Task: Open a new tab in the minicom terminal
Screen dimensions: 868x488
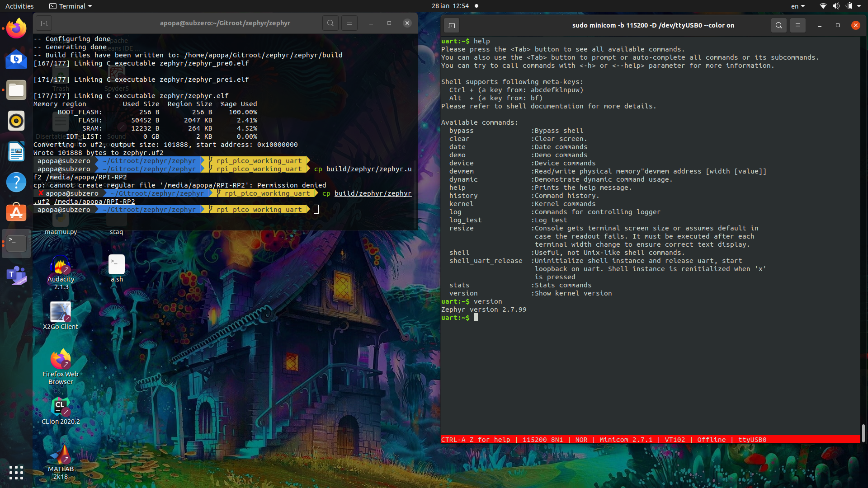Action: point(451,25)
